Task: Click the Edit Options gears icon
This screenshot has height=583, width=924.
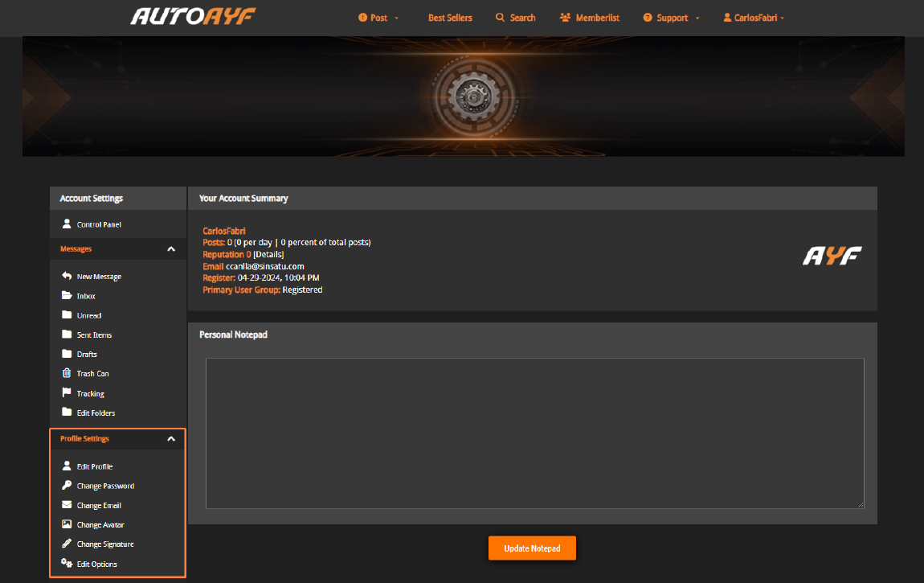Action: 67,563
